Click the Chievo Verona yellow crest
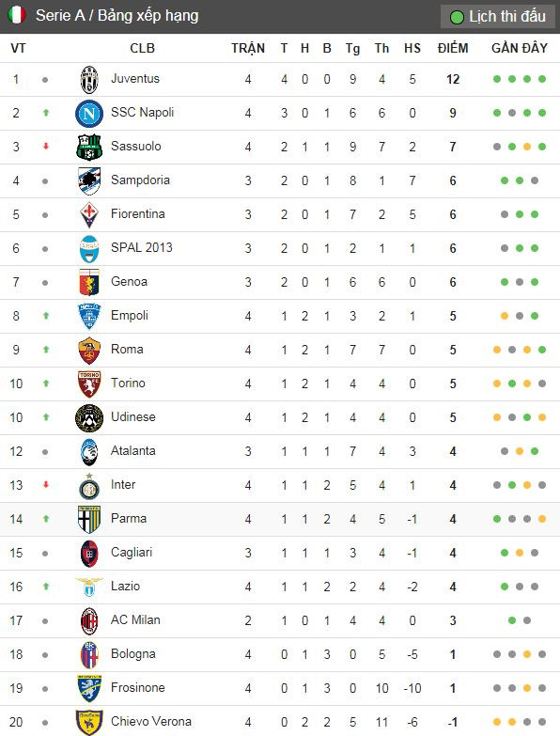Viewport: 560px width, 736px height. [89, 723]
